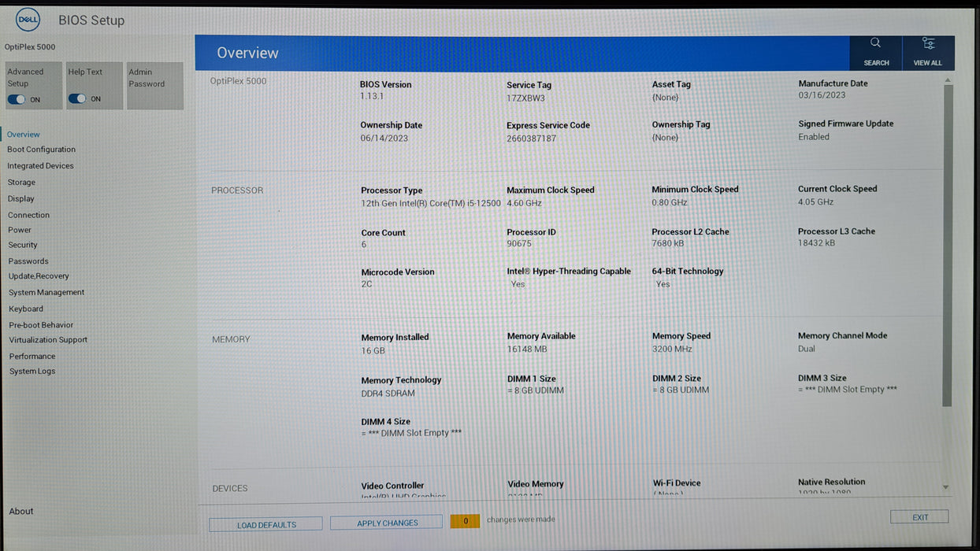The height and width of the screenshot is (551, 980).
Task: Go to Integrated Devices
Action: [40, 166]
